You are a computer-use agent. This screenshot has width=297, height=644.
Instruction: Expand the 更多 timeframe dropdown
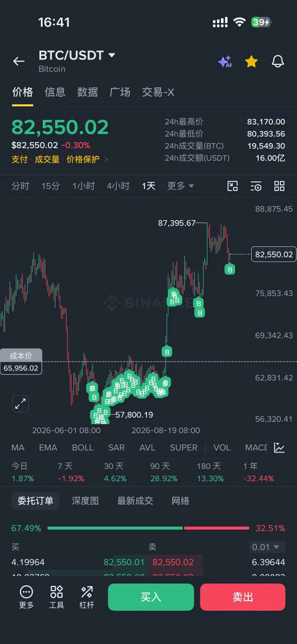click(x=181, y=186)
